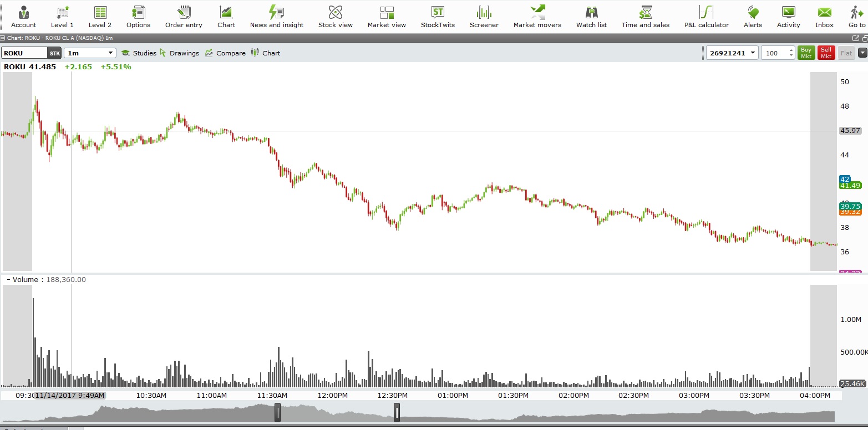Decrease the order quantity with the down arrow

791,56
